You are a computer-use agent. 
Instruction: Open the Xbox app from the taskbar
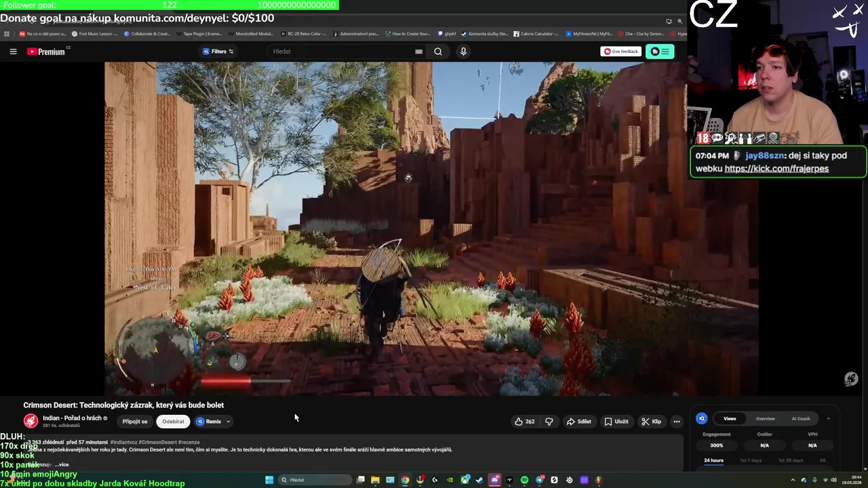[x=465, y=480]
